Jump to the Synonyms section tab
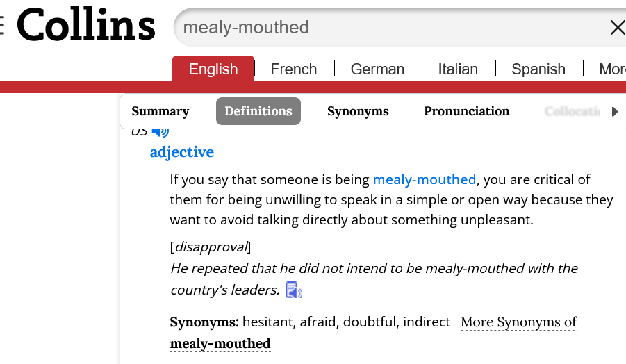626x364 pixels. pyautogui.click(x=358, y=111)
